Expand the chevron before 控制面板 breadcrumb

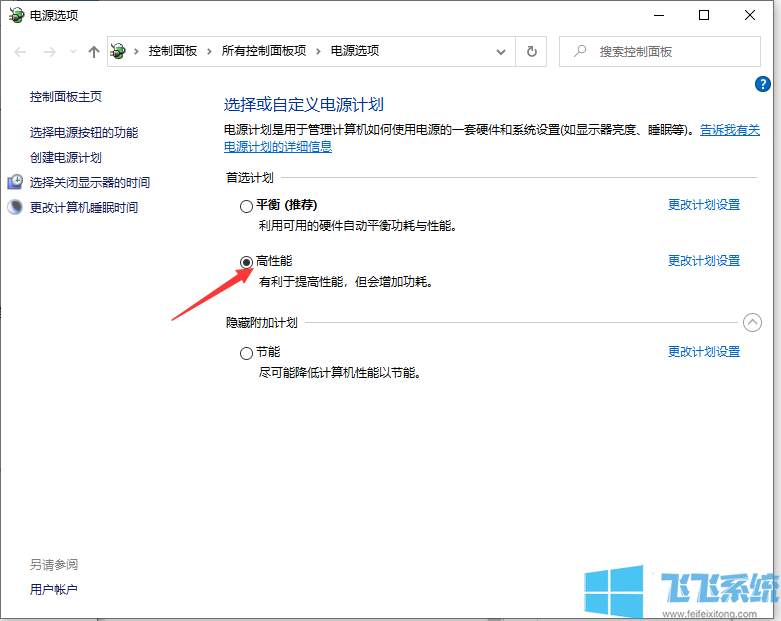(136, 51)
